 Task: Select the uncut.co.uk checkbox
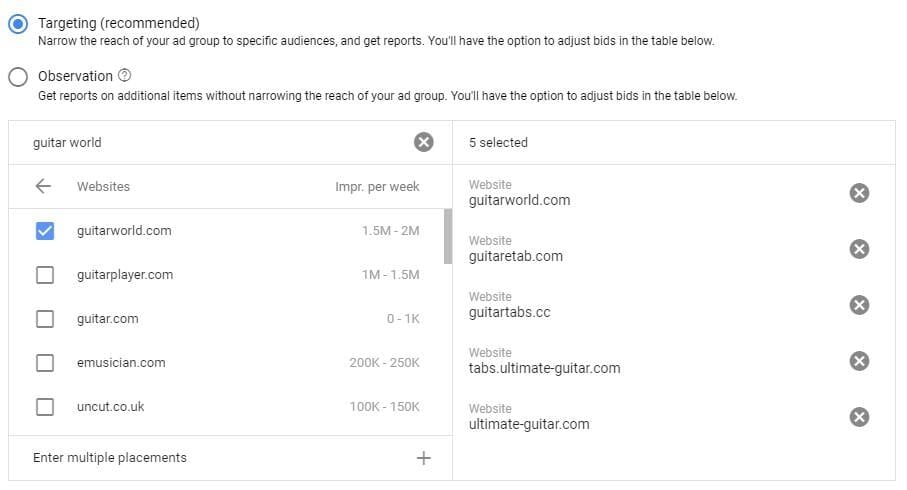(45, 407)
